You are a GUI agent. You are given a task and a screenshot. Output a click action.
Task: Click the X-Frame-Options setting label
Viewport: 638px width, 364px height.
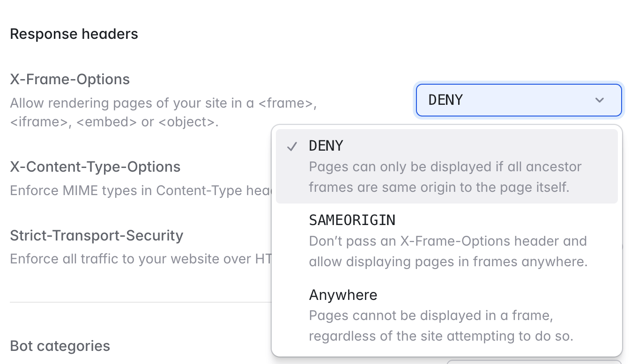[70, 79]
